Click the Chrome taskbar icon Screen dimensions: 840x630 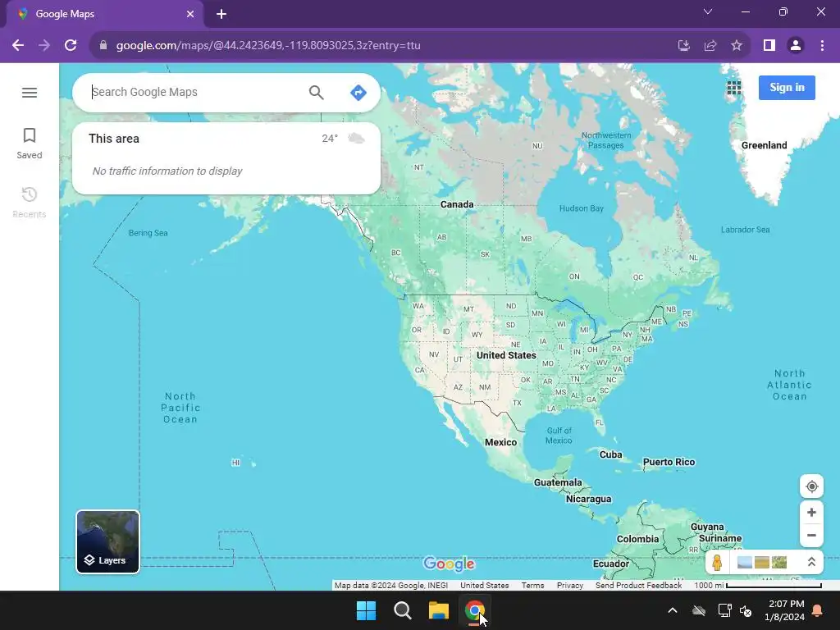click(x=475, y=610)
